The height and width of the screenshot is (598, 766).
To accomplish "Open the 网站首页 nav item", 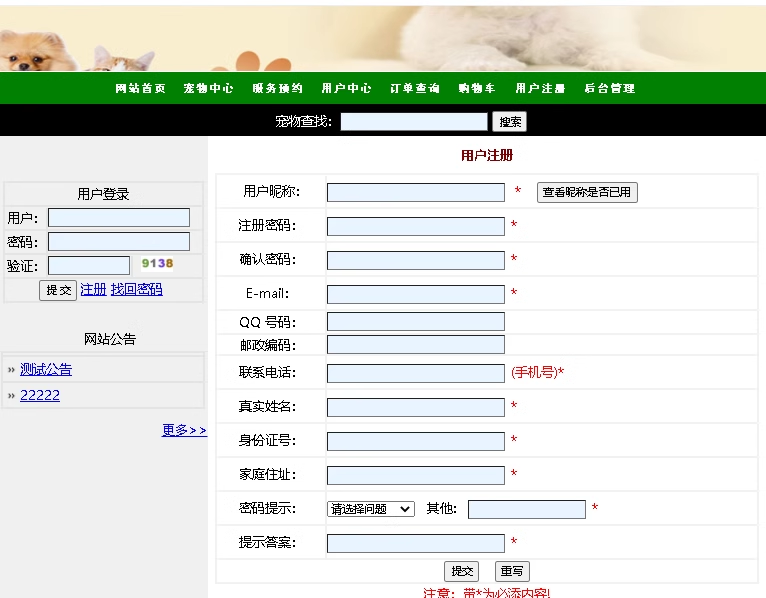I will coord(140,88).
